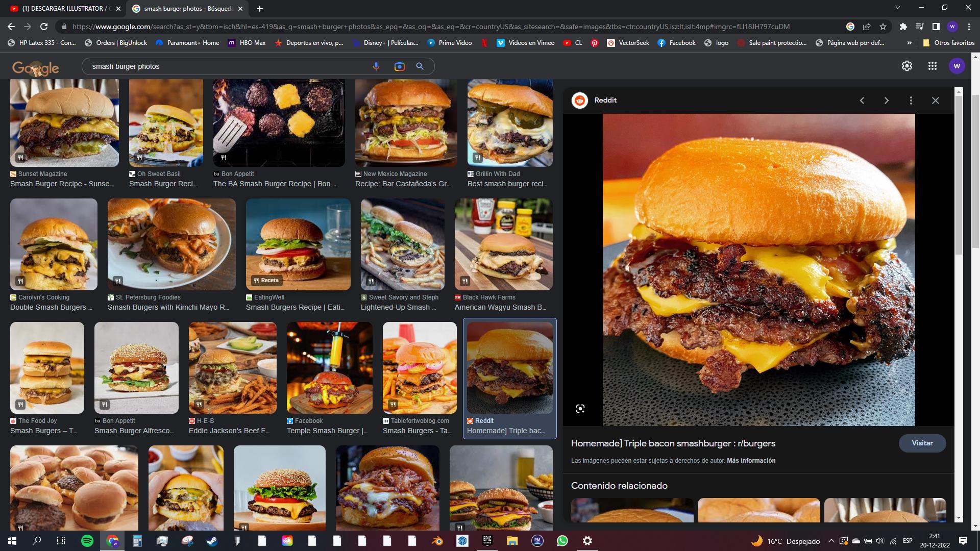Screen dimensions: 980x551
Task: Open Google quick settings gear
Action: 906,66
